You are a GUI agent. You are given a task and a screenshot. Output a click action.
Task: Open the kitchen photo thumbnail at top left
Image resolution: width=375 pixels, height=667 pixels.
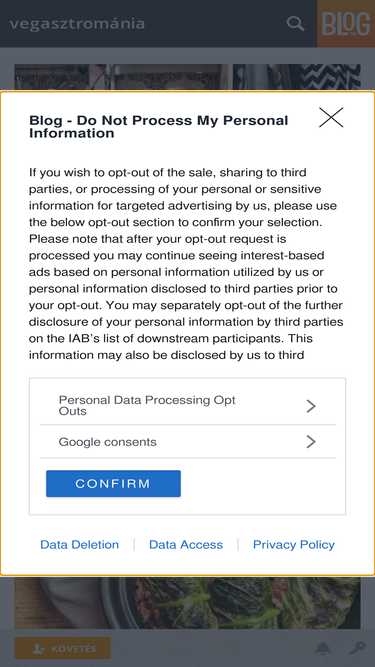coord(121,77)
